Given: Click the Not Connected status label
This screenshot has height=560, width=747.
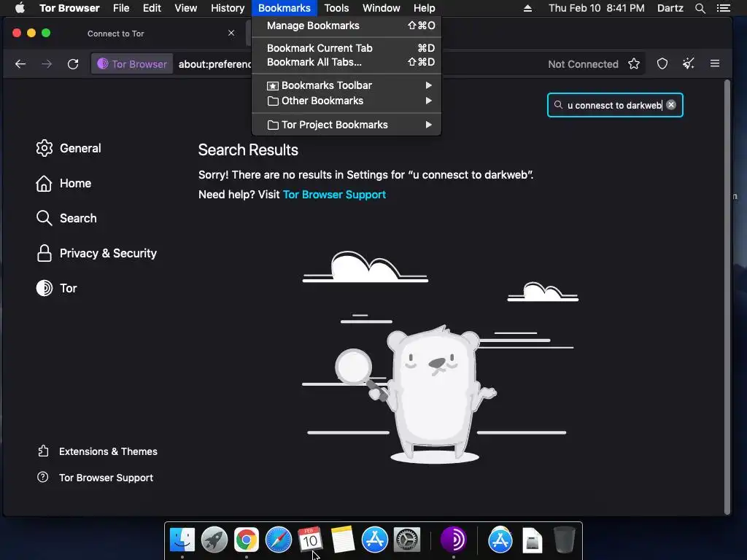Looking at the screenshot, I should tap(583, 64).
